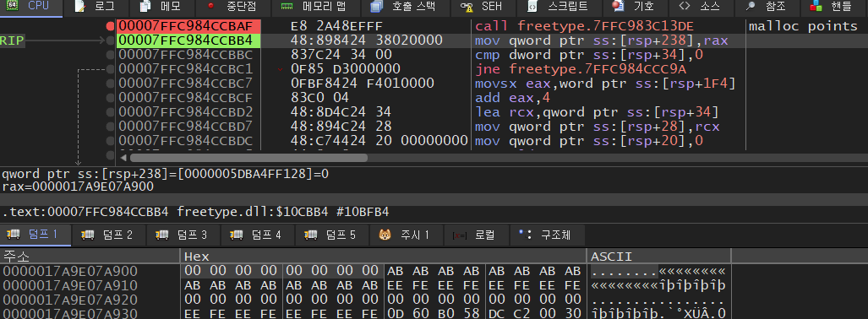The height and width of the screenshot is (319, 868).
Task: Click the ASCII column header in dump
Action: (659, 256)
